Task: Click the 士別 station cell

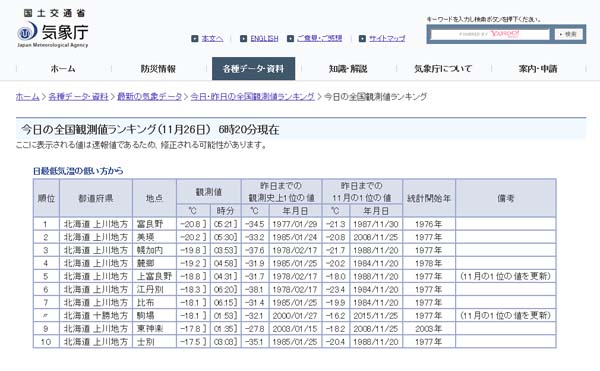Action: coord(154,342)
